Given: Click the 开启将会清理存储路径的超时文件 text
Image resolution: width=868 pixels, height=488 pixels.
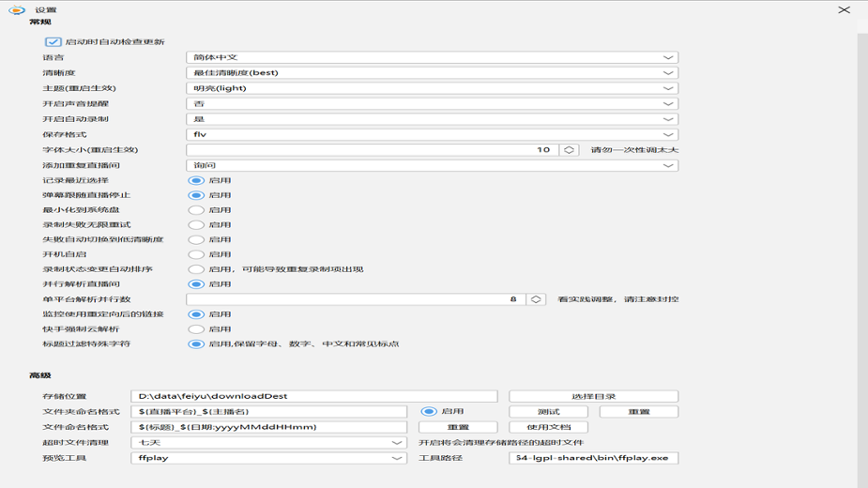Looking at the screenshot, I should (501, 443).
